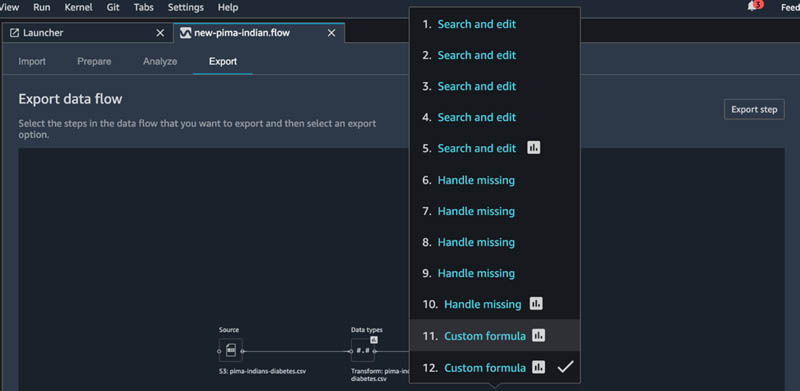Close the Launcher tab
The width and height of the screenshot is (800, 391).
click(160, 33)
